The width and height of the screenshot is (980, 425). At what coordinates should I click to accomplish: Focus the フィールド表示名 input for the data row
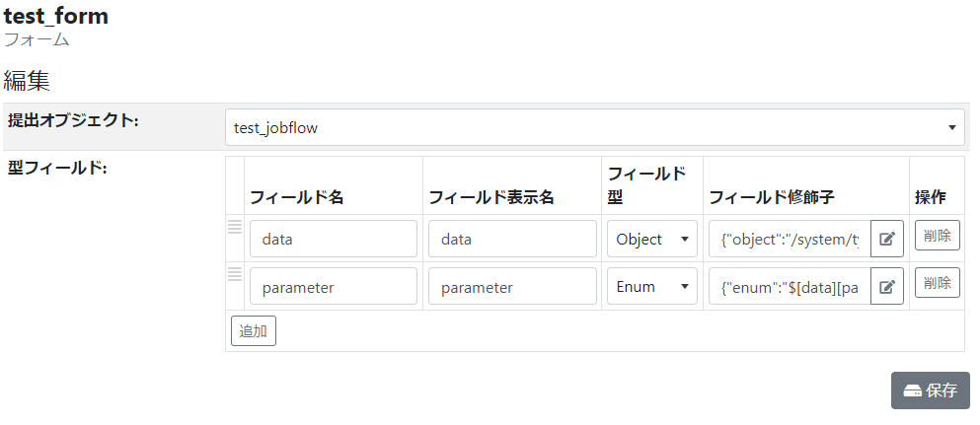(x=512, y=239)
